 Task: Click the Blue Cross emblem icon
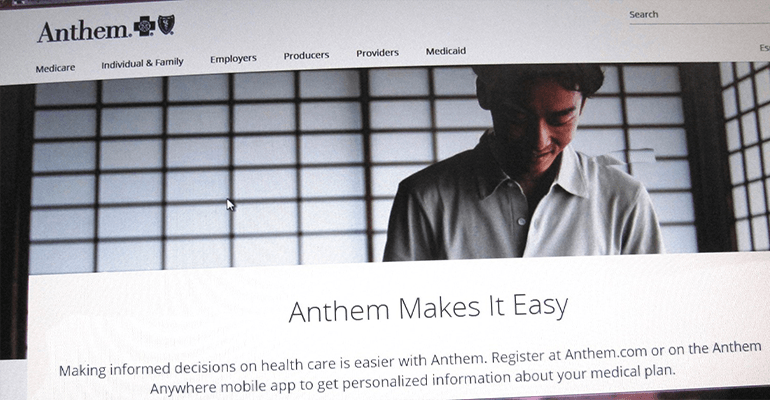[x=145, y=27]
